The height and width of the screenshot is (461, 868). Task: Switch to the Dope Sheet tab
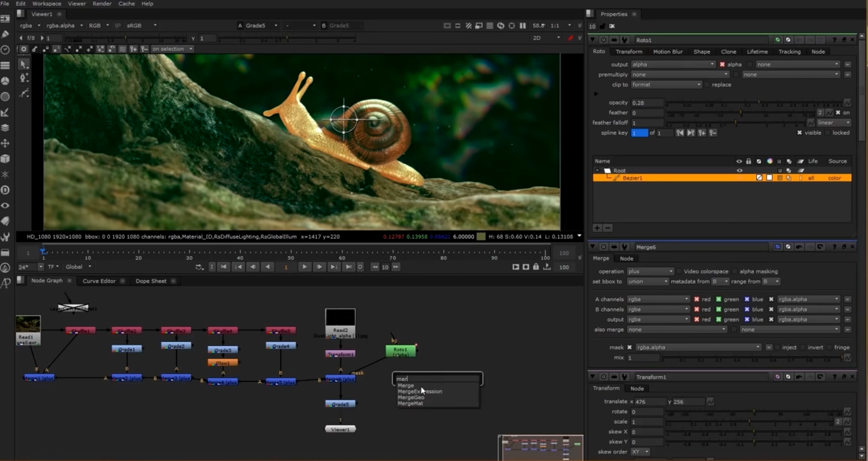tap(151, 281)
